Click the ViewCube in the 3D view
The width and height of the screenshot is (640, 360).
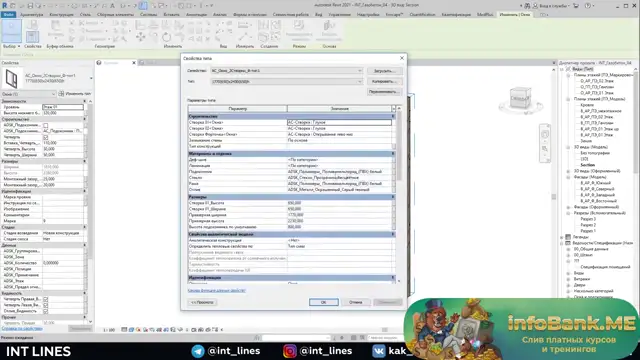[x=520, y=98]
